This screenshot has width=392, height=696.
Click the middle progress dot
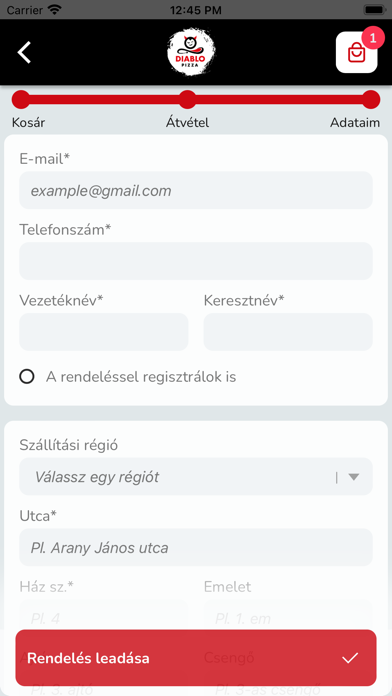point(187,99)
